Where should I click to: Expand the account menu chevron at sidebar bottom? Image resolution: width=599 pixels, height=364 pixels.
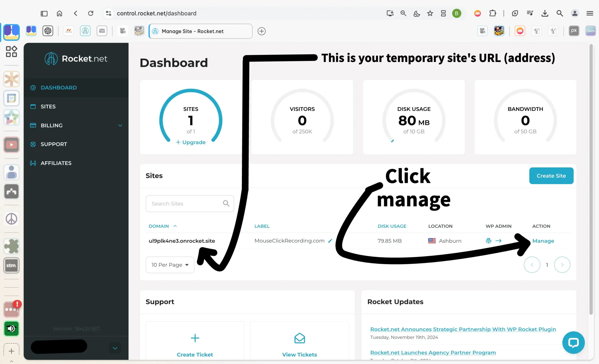[115, 348]
